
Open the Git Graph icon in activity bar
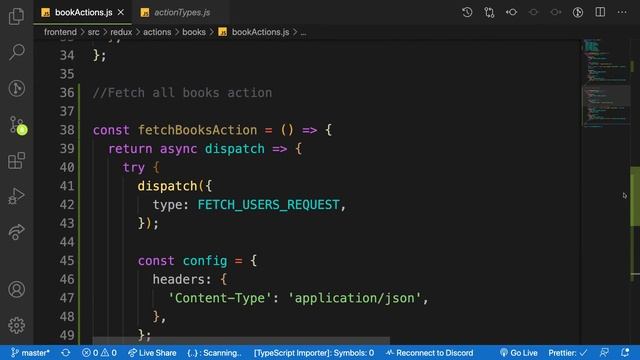click(x=16, y=88)
